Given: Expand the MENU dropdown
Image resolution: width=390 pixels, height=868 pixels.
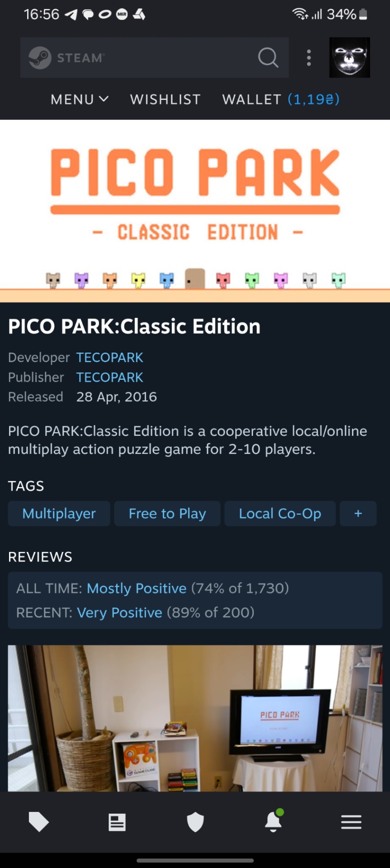Looking at the screenshot, I should 79,99.
